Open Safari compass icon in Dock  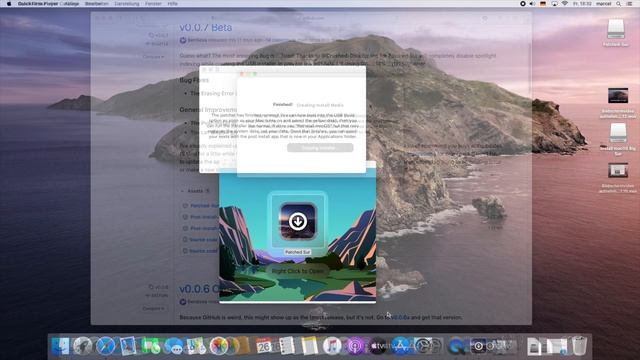pos(105,346)
